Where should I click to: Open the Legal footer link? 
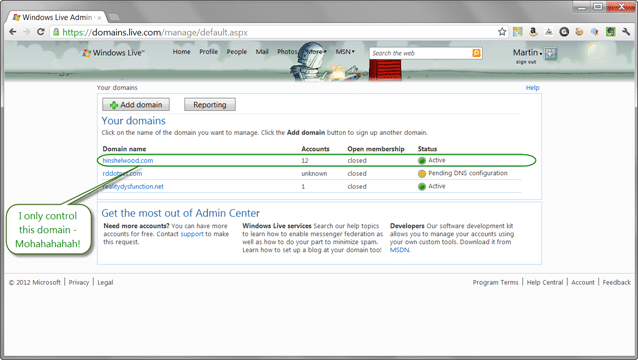(x=105, y=282)
